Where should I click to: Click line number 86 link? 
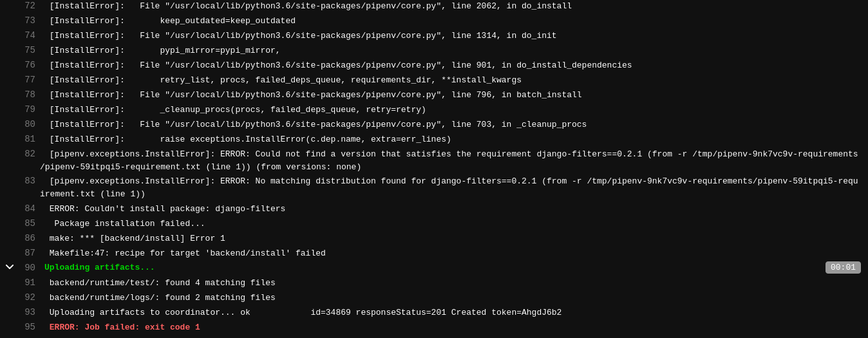(30, 238)
